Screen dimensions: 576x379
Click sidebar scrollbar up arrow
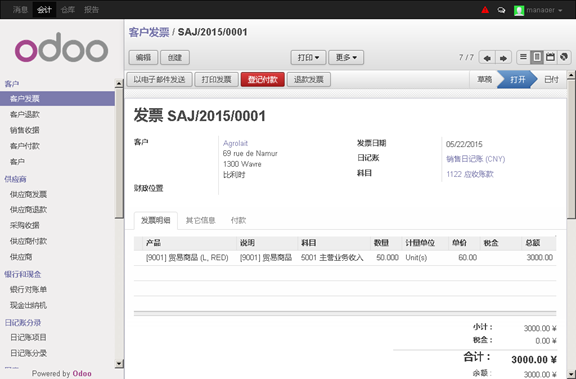[x=119, y=84]
